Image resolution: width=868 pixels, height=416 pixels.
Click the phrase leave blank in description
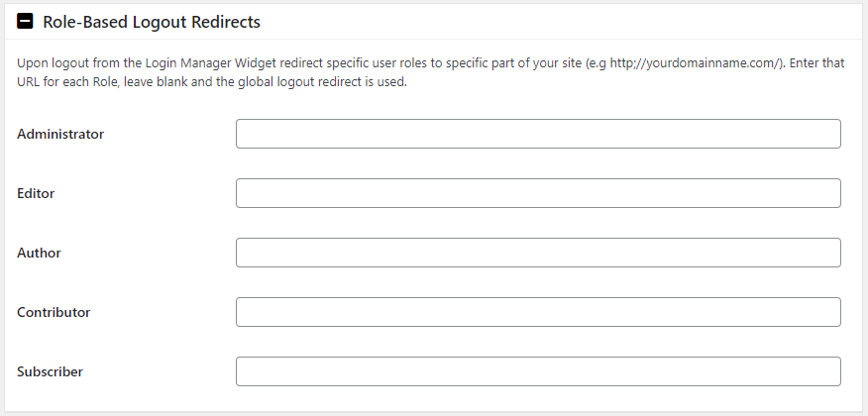coord(155,84)
